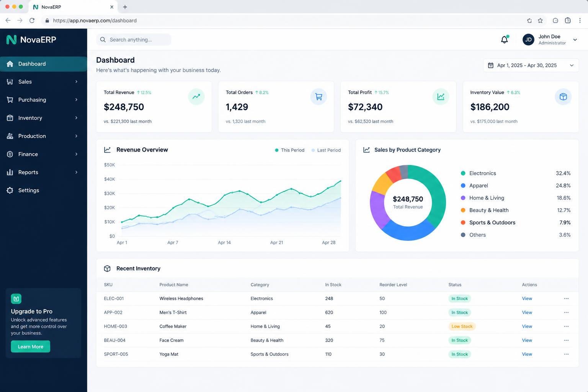Click the NovaERP logo
The image size is (588, 392).
coord(31,39)
